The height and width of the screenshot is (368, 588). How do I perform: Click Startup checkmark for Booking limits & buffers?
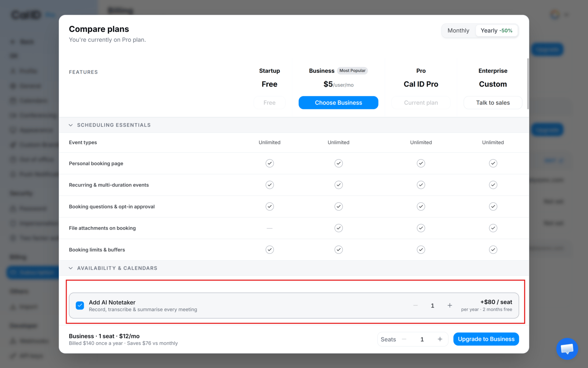[270, 250]
